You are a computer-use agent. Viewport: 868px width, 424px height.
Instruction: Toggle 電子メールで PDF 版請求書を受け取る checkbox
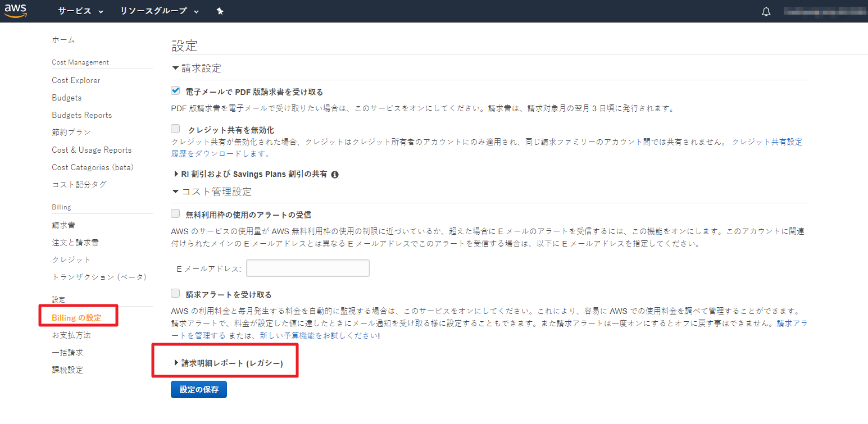175,91
